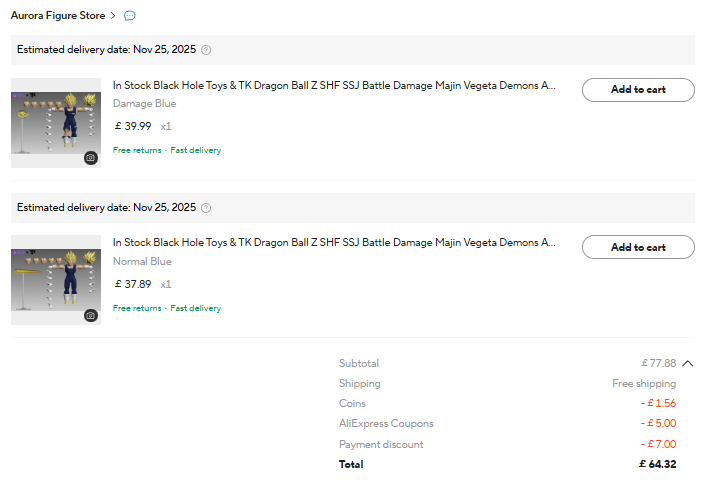
Task: Click the Coins discount -£1.56
Action: pyautogui.click(x=658, y=403)
